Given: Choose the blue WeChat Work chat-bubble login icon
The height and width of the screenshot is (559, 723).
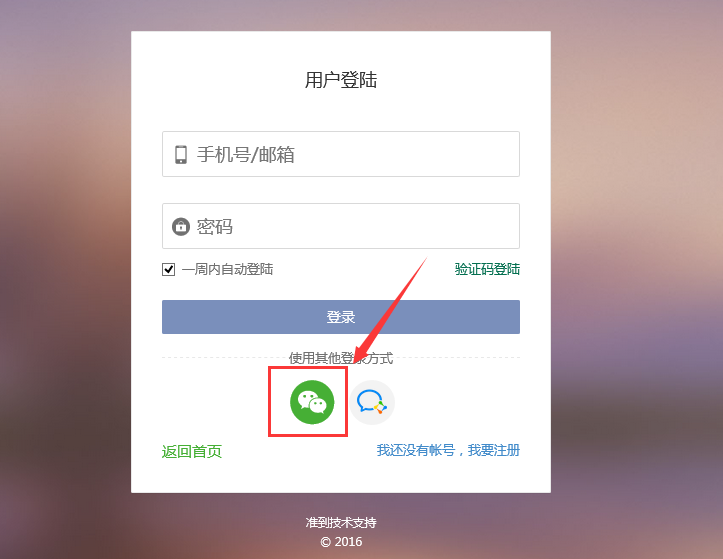Looking at the screenshot, I should point(372,402).
